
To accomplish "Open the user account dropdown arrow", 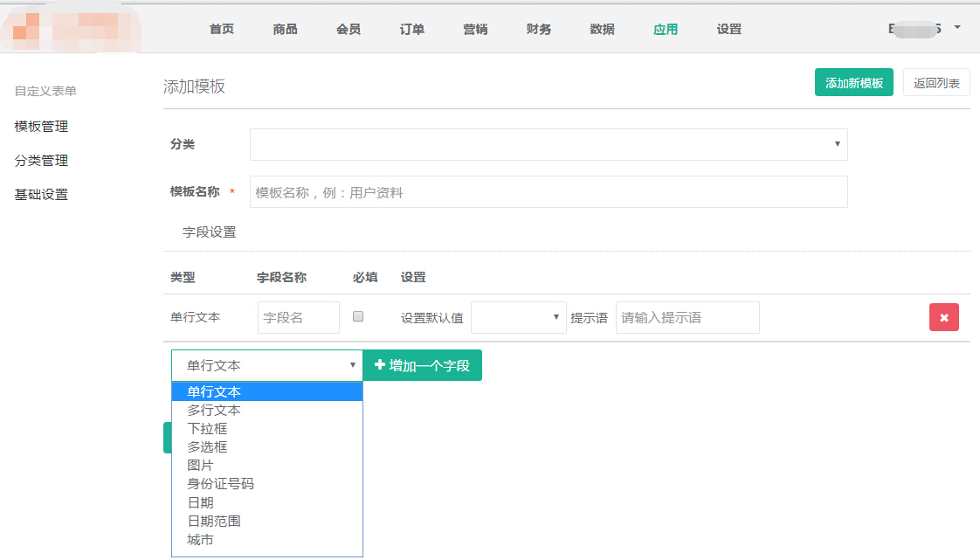I will tap(957, 28).
